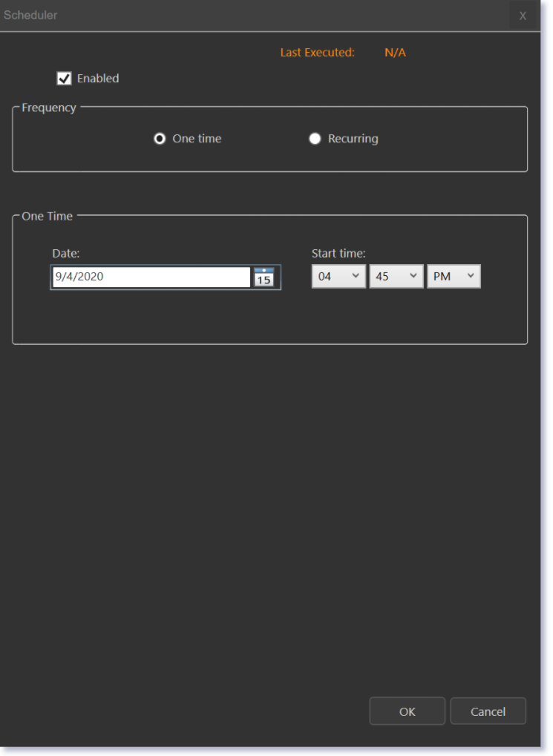The height and width of the screenshot is (756, 553).
Task: Click the Start time: label
Action: [x=338, y=253]
